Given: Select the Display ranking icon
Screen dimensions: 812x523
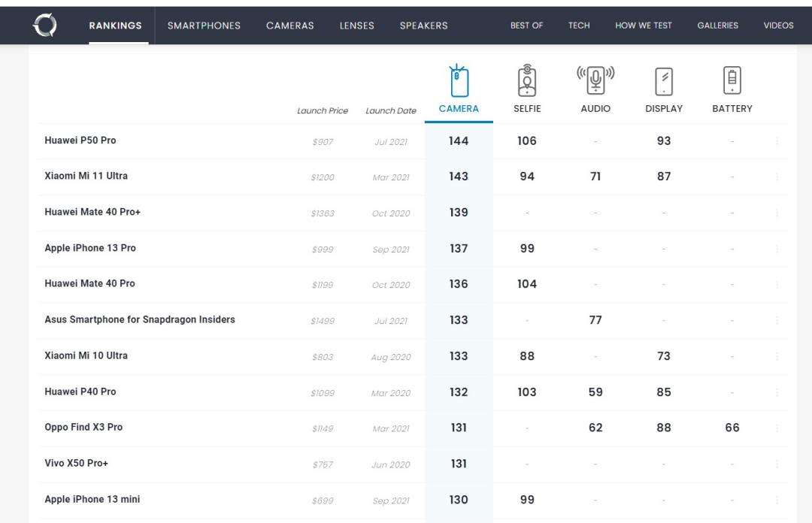Looking at the screenshot, I should point(664,81).
